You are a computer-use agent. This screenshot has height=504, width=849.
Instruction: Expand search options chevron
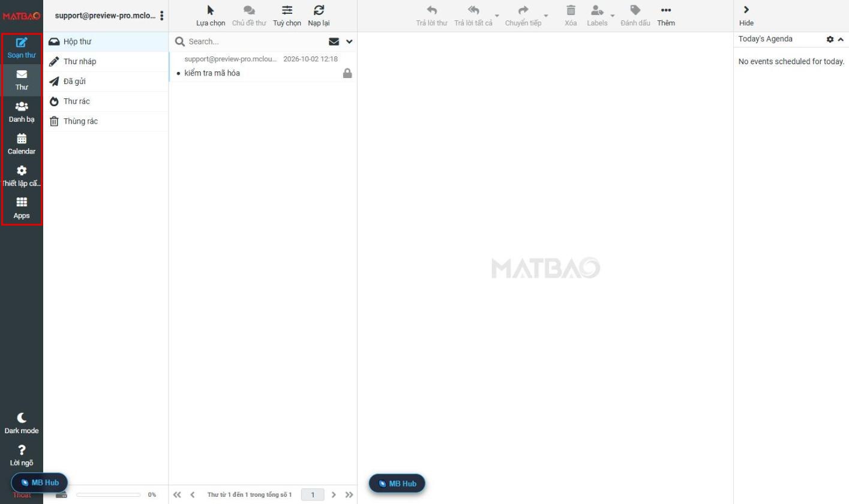click(x=349, y=41)
